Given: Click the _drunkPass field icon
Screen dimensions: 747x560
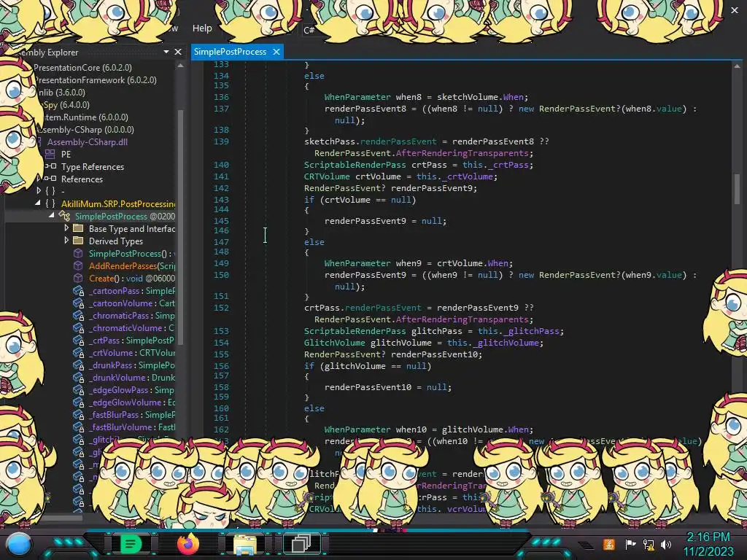Looking at the screenshot, I should (x=79, y=365).
